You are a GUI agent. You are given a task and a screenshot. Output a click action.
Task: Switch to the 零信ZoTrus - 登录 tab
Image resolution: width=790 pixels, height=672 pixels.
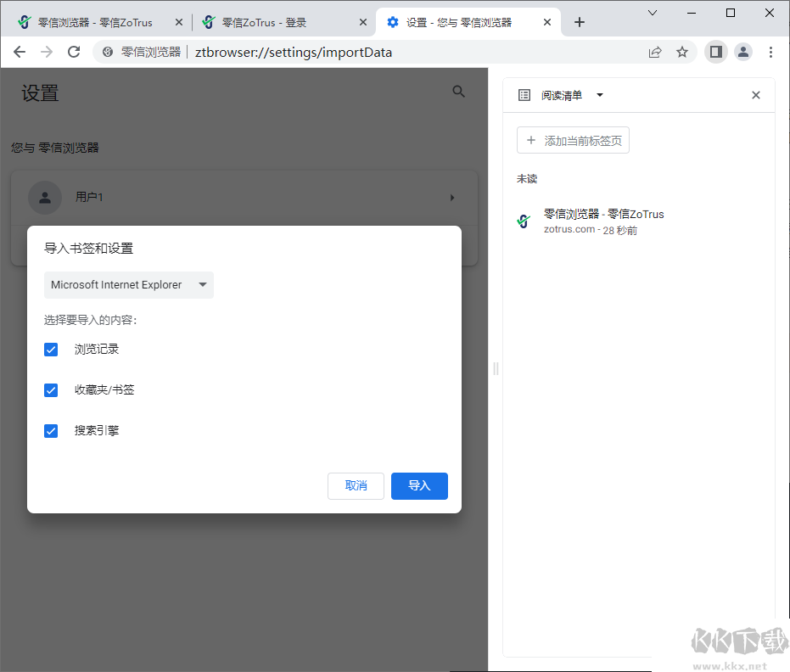pyautogui.click(x=280, y=23)
